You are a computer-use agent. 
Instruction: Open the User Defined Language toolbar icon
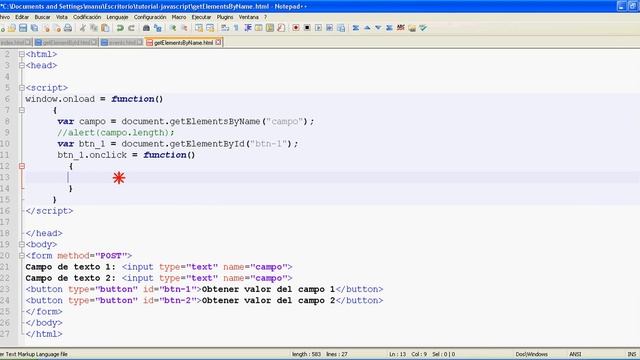[x=259, y=28]
